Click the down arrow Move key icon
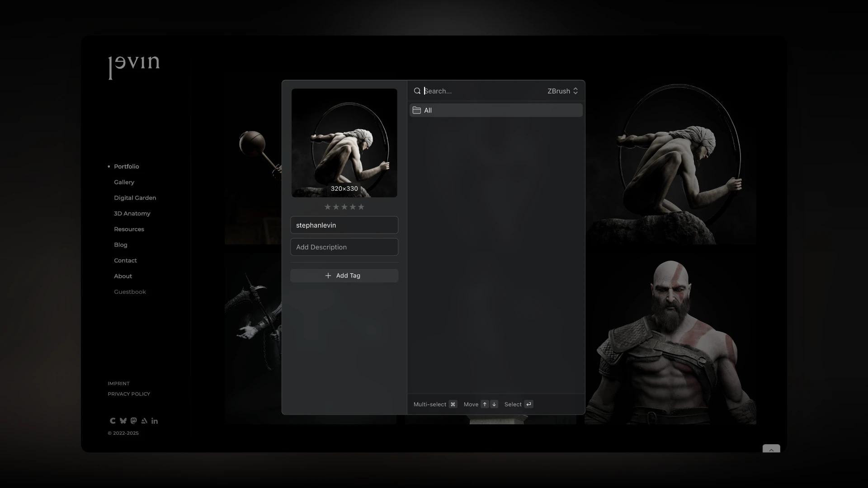This screenshot has width=868, height=488. click(494, 404)
